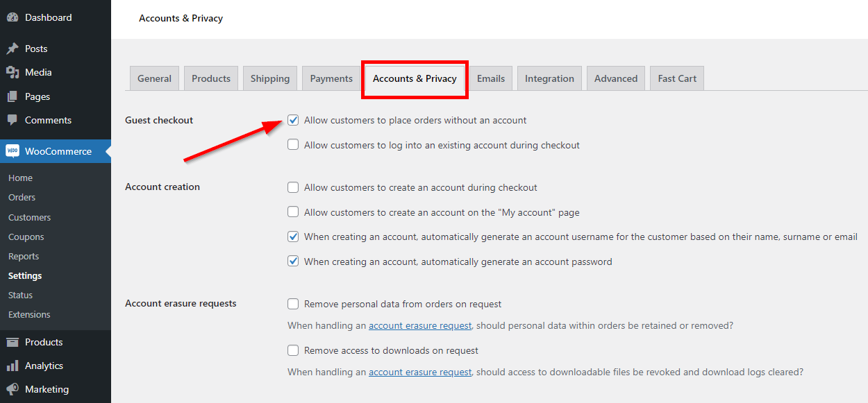Uncheck place orders without an account
Screen dimensions: 868x403
coord(293,120)
